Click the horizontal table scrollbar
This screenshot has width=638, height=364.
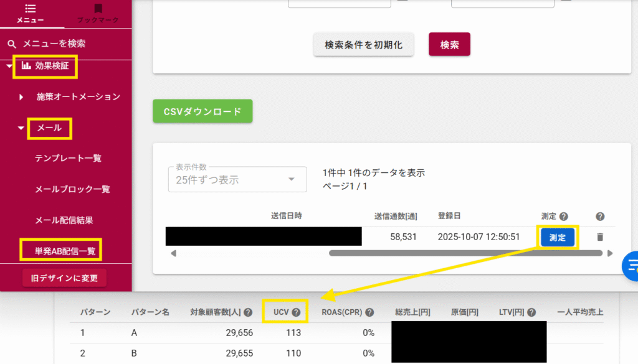[465, 253]
